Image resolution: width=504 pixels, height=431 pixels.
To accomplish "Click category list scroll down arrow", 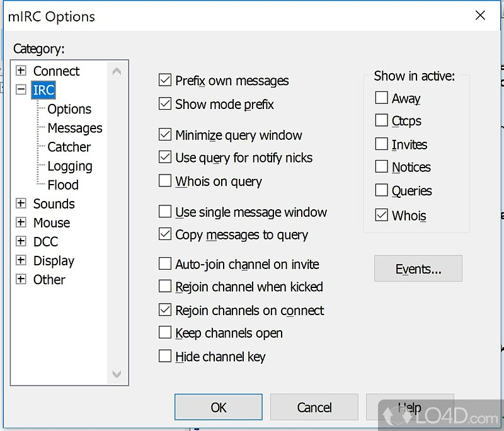I will click(117, 374).
